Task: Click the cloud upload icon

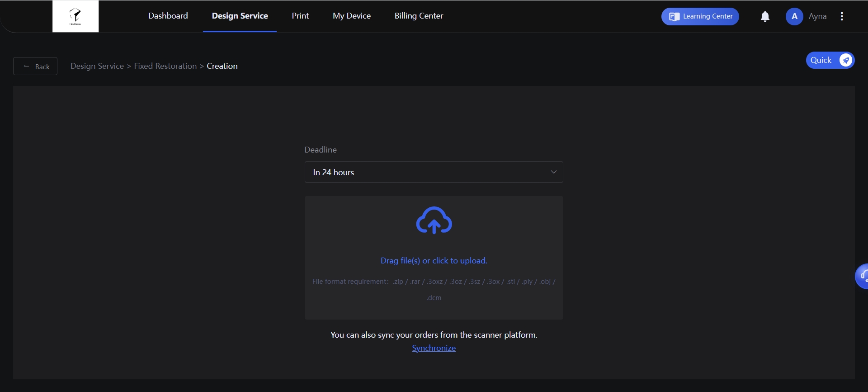Action: [434, 220]
